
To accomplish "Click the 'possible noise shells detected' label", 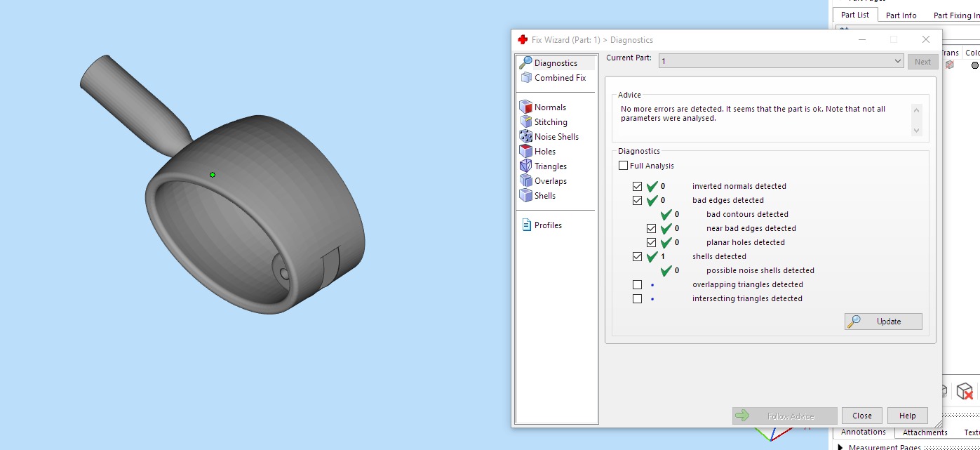I will (760, 270).
